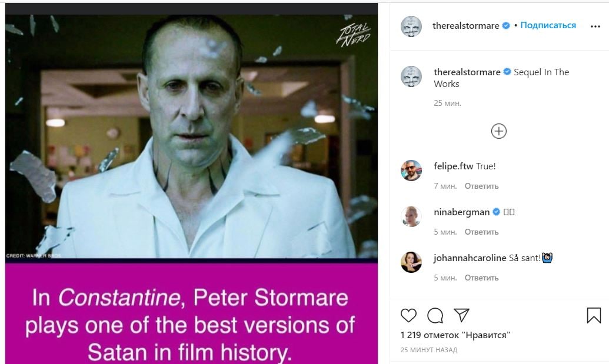This screenshot has width=609, height=364.
Task: Click the Constantine post image
Action: click(191, 183)
